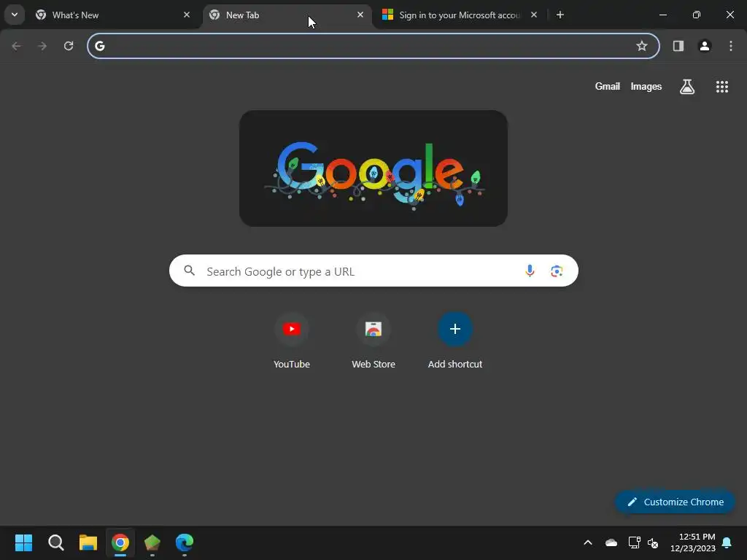Close the What's New tab
The width and height of the screenshot is (747, 560).
tap(187, 15)
